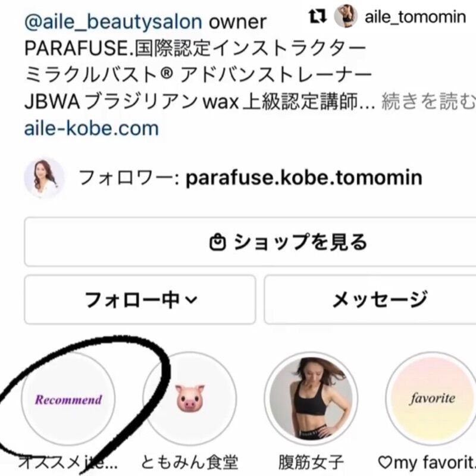
Task: Open the aile-kobe.com website link
Action: 92,128
